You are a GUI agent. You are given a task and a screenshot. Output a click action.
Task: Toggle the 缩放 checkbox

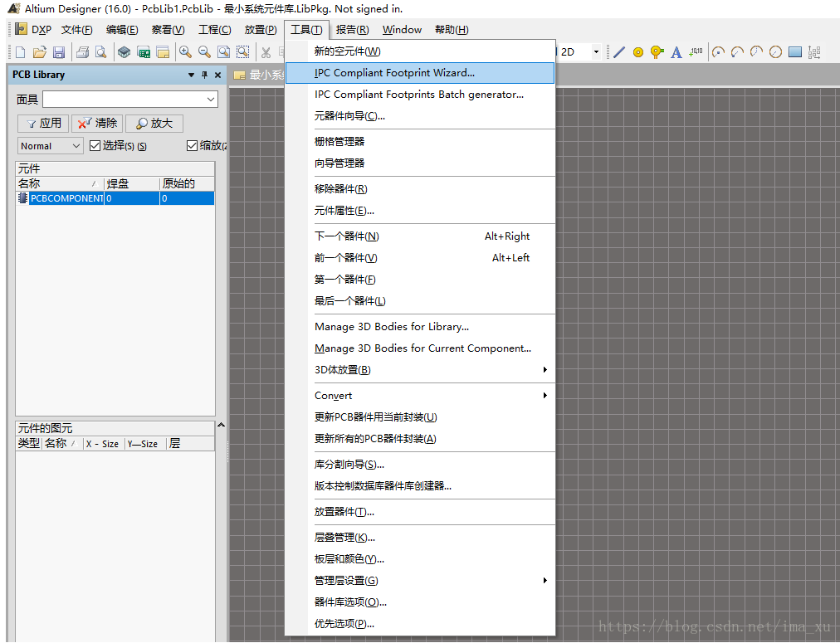pos(193,146)
